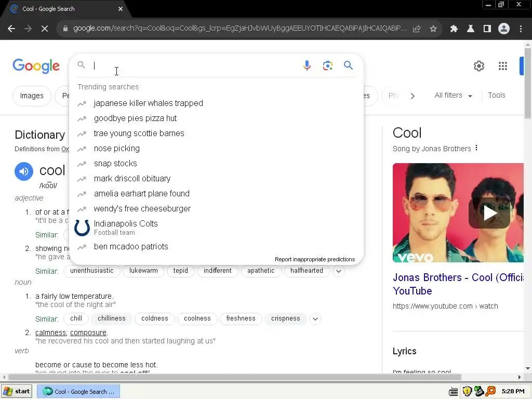Click Report inappropriate predictions
532x399 pixels.
[x=314, y=259]
